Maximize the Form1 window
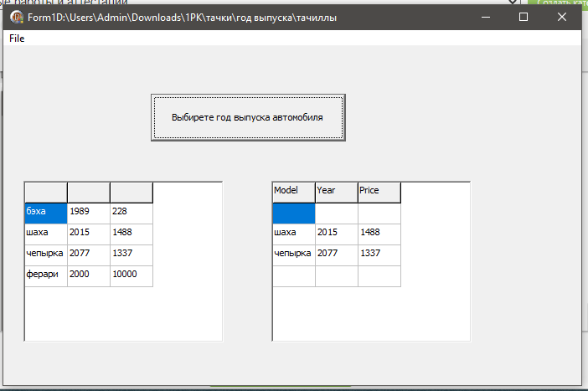588x391 pixels. pos(524,17)
